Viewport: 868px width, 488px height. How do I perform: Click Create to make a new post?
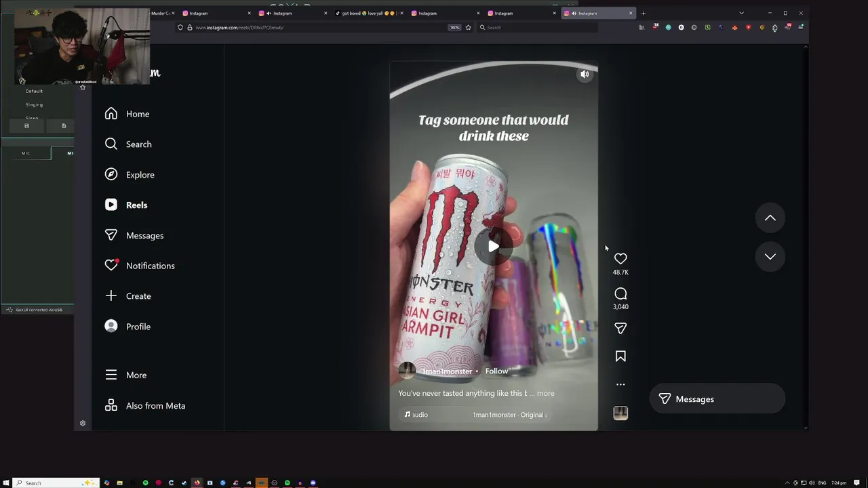coord(128,296)
